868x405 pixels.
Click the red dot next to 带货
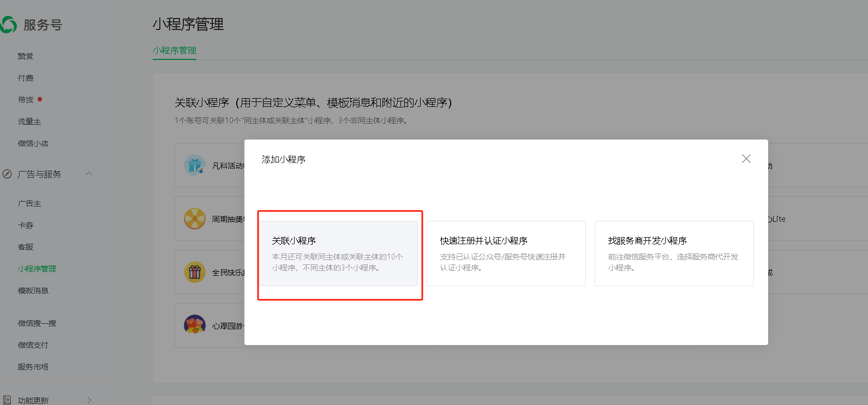point(40,99)
